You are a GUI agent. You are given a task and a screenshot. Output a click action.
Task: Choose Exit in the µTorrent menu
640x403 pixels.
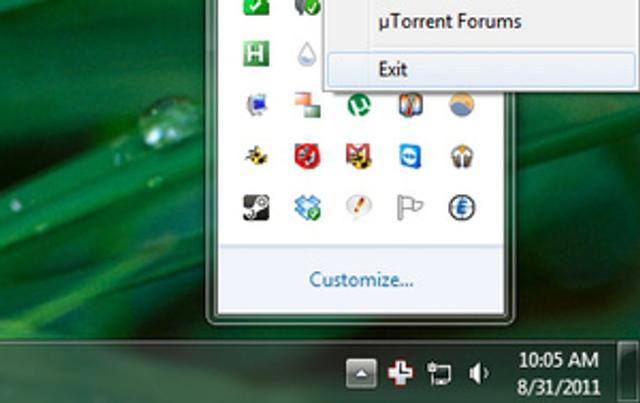click(x=481, y=69)
